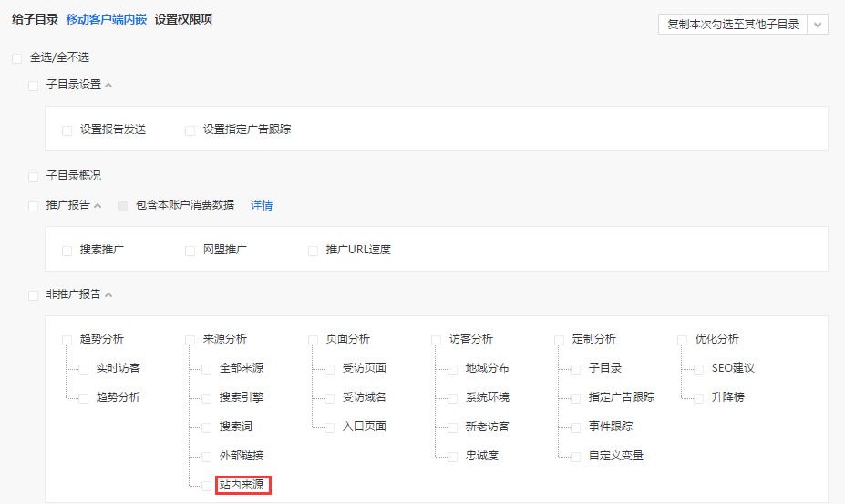Check the 搜索推广 option
The height and width of the screenshot is (504, 845).
(x=67, y=251)
